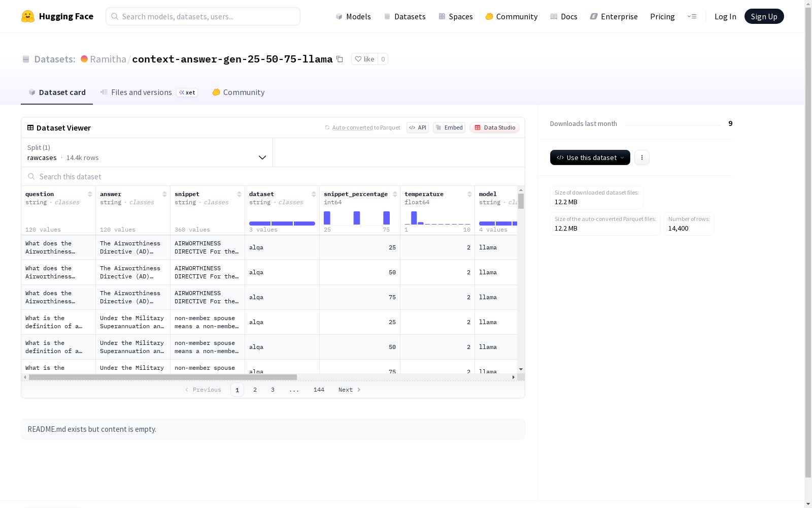Screen dimensions: 812x508
Task: Click the dataset column distribution bar
Action: [282, 224]
